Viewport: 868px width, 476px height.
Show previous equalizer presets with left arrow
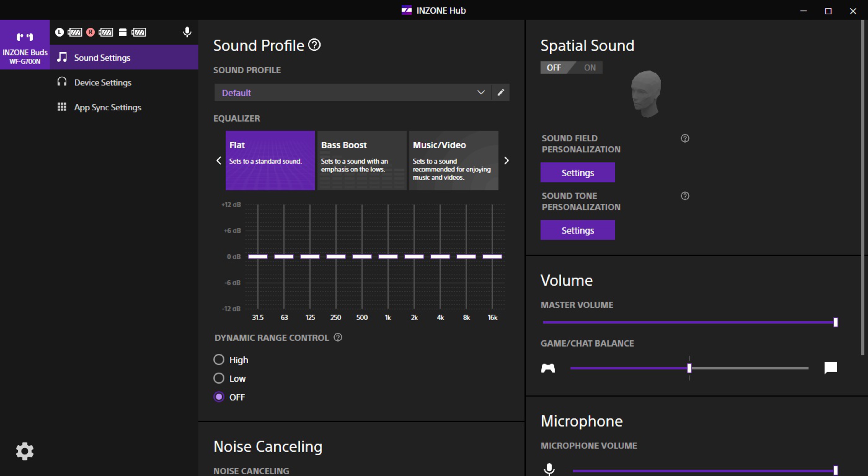click(x=219, y=160)
